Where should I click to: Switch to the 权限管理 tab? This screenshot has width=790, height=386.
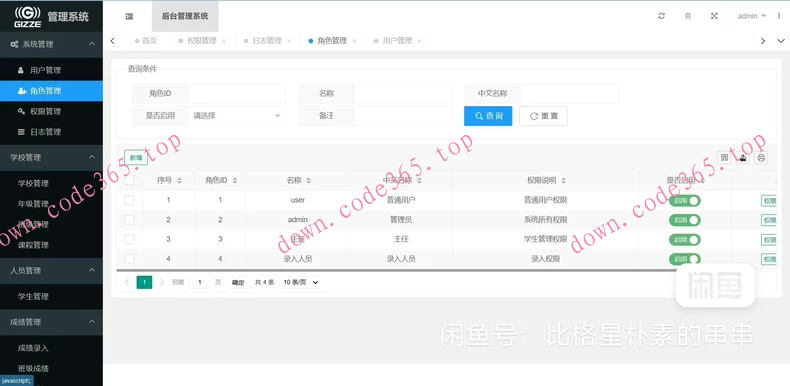click(x=202, y=41)
